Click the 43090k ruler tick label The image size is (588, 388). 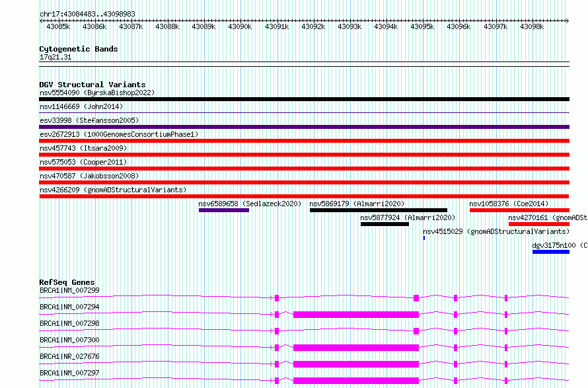click(240, 26)
